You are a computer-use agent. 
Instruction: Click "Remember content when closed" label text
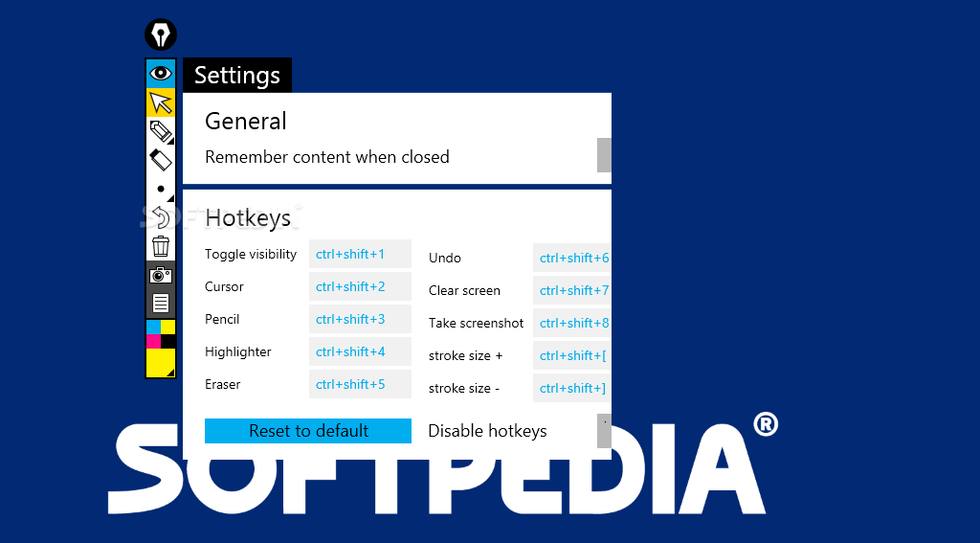point(327,156)
